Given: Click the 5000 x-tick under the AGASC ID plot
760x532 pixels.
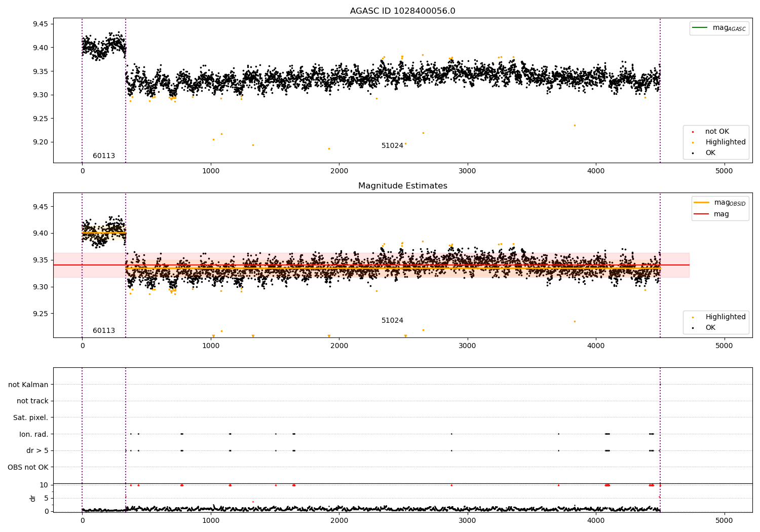Looking at the screenshot, I should coord(725,171).
